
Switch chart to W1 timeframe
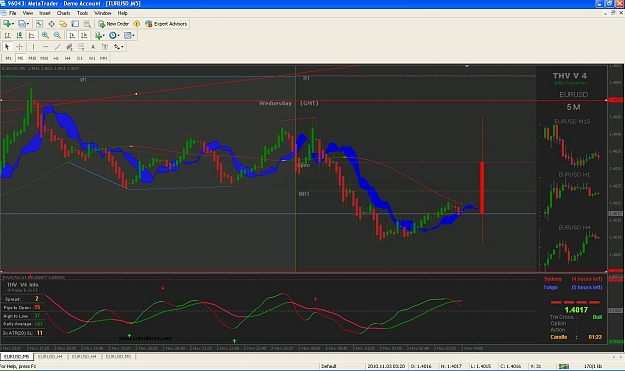click(x=92, y=58)
